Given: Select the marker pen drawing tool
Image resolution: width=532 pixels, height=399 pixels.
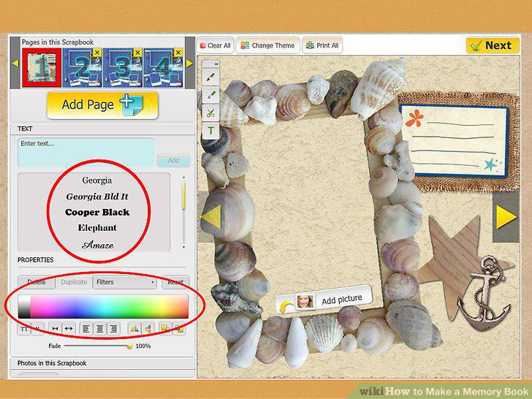Looking at the screenshot, I should point(210,77).
